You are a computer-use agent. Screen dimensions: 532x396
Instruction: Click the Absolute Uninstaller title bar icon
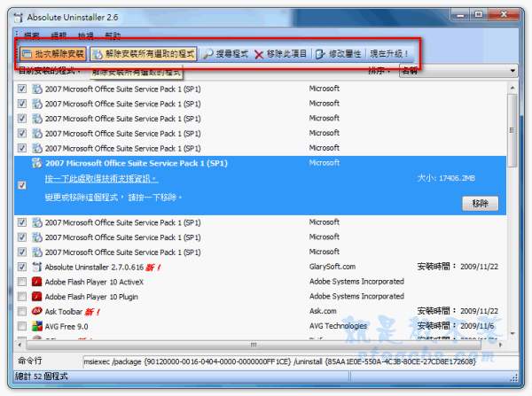18,18
